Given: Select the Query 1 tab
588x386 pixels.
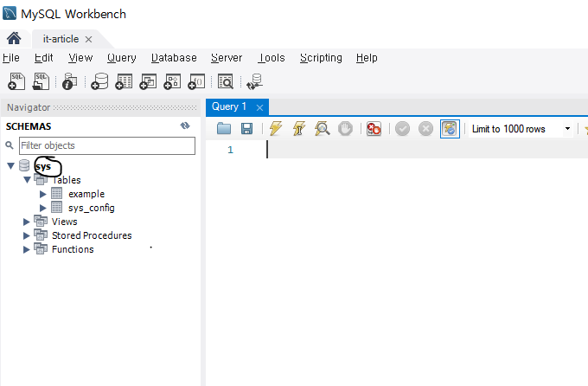Looking at the screenshot, I should [x=229, y=106].
